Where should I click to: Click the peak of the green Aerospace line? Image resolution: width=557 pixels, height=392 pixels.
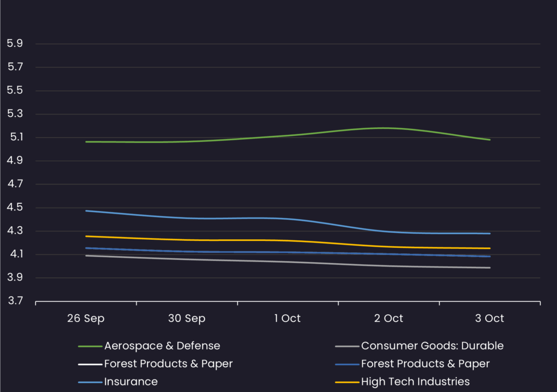pos(385,128)
